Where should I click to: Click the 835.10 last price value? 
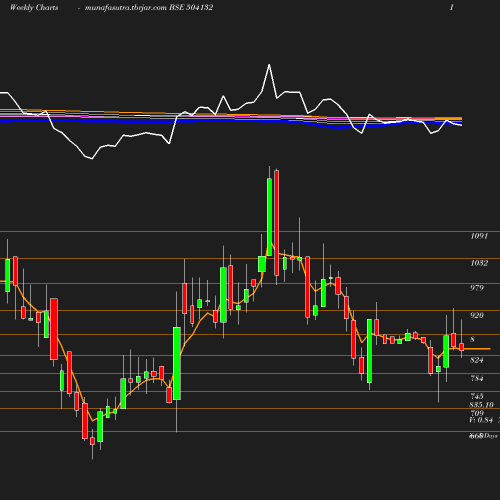point(481,405)
